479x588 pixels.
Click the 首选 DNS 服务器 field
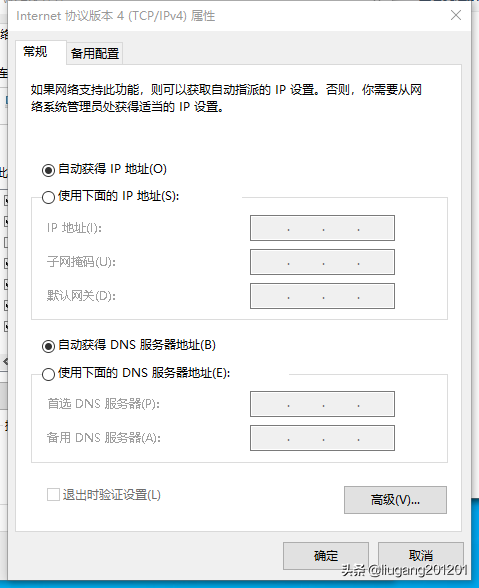pyautogui.click(x=322, y=404)
